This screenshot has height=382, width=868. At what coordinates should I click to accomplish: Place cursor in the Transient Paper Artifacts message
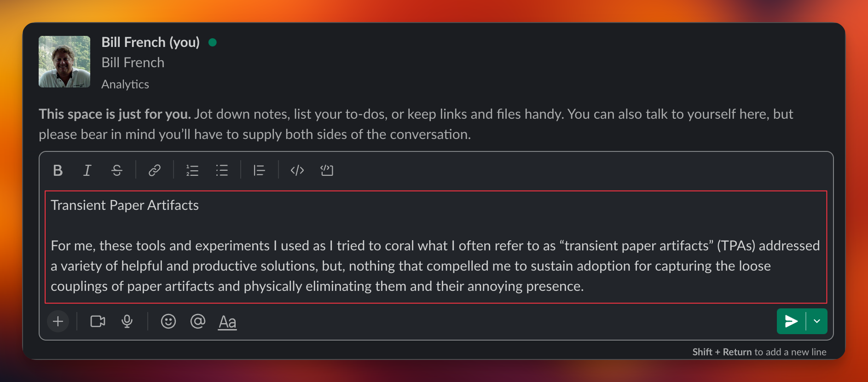pos(436,247)
